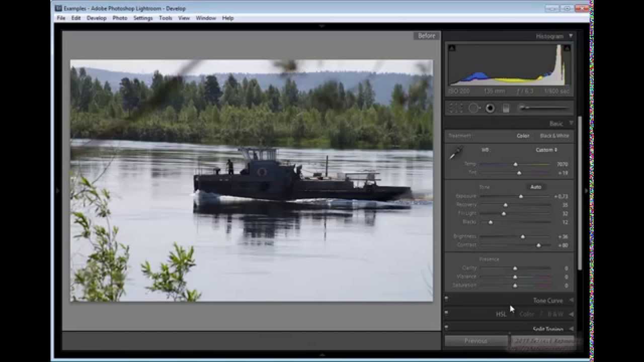Hide the right panel group

click(586, 191)
